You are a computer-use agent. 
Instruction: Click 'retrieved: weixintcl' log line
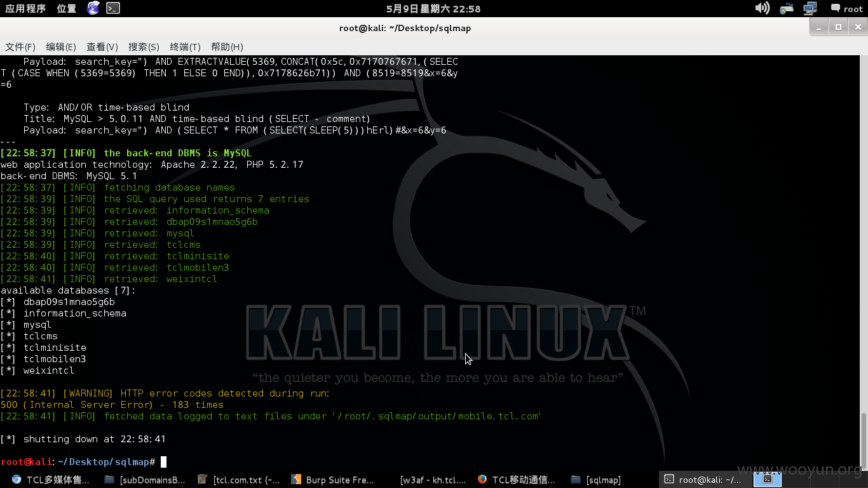pos(161,279)
